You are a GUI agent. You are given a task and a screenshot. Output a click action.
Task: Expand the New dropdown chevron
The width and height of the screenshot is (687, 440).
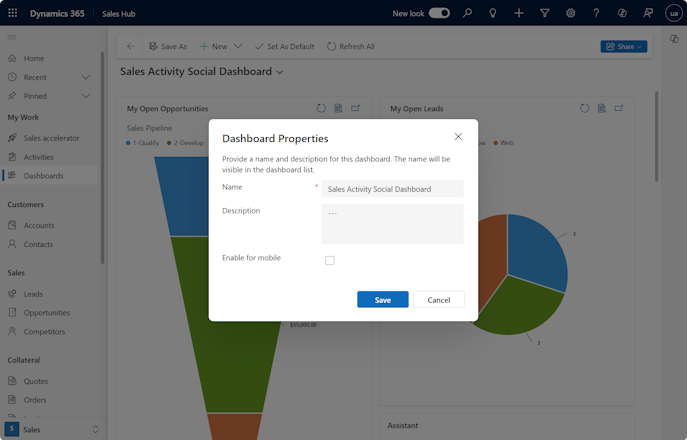click(238, 46)
